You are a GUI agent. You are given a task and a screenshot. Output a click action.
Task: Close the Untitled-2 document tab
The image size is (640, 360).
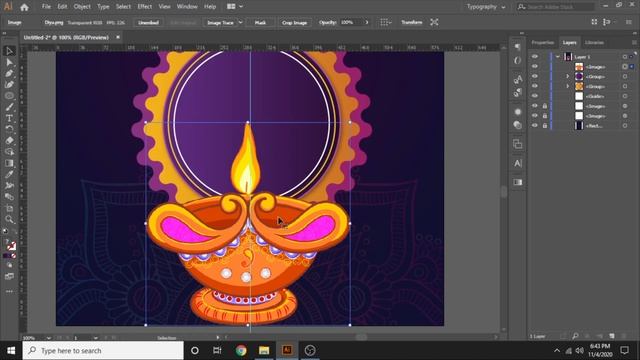[x=118, y=37]
